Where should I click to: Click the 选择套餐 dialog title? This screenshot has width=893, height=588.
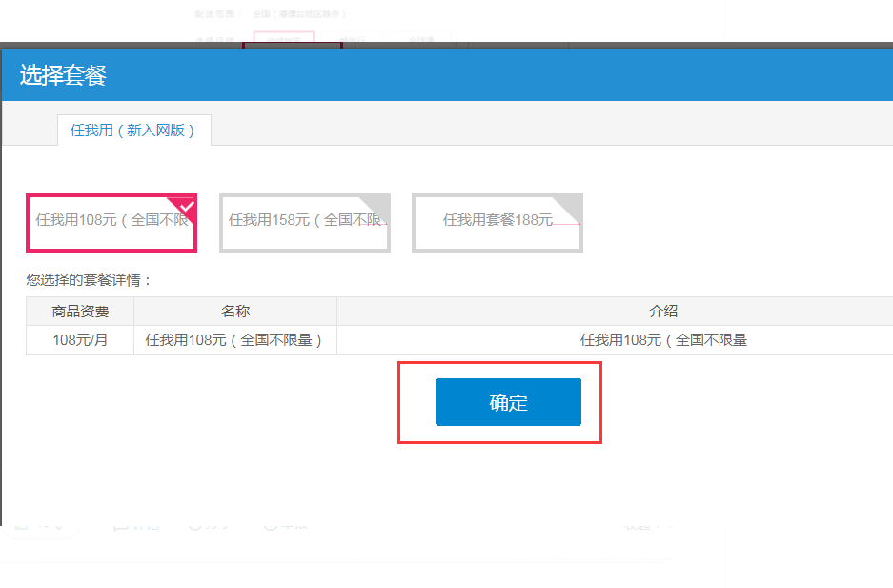[x=63, y=76]
